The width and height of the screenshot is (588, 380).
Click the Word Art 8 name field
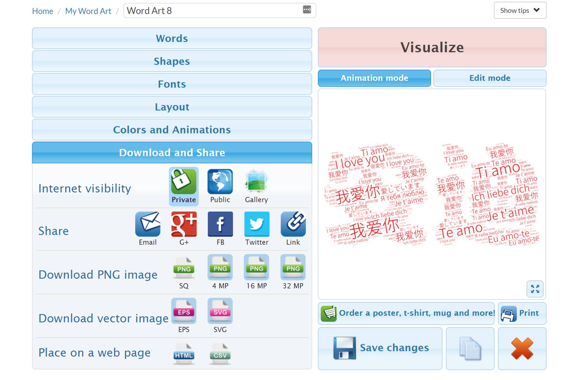211,11
